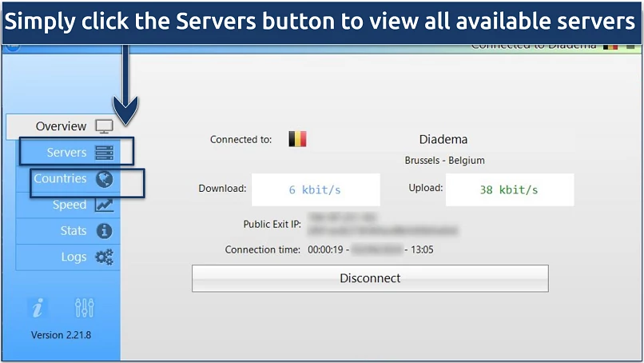Click the Servers rack icon
Image resolution: width=644 pixels, height=363 pixels.
105,153
